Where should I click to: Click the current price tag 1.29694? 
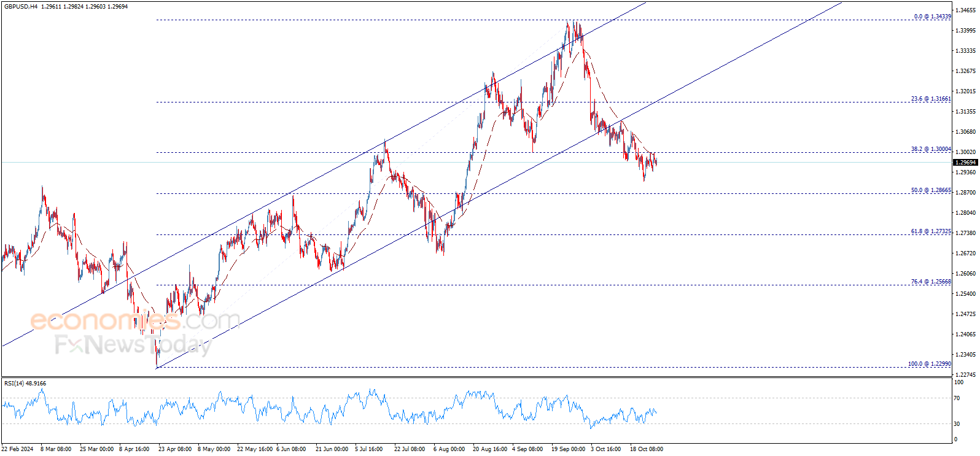[965, 163]
